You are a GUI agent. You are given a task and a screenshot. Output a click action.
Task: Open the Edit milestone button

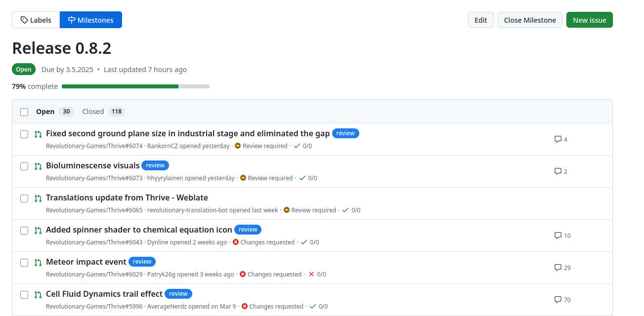(481, 20)
